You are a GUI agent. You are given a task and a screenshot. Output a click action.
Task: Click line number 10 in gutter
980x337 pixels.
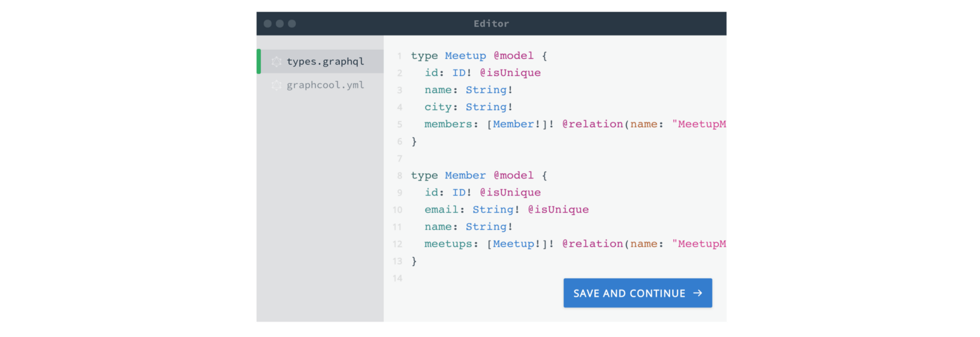[398, 210]
